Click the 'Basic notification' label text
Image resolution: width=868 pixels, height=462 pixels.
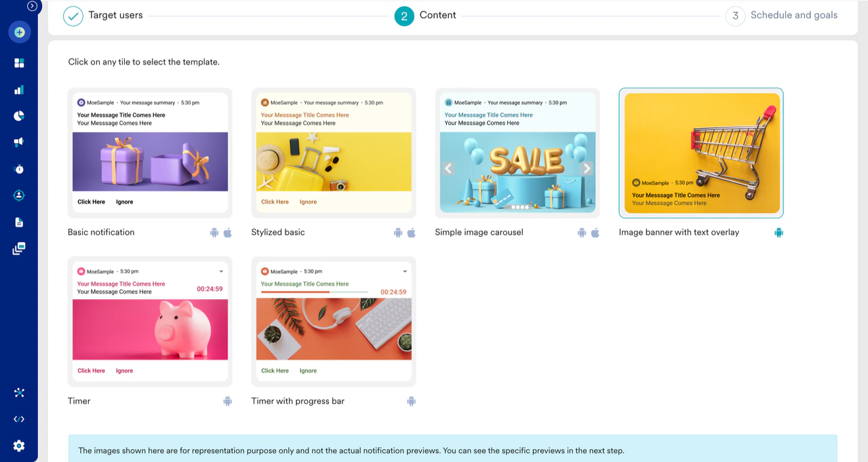click(x=101, y=232)
